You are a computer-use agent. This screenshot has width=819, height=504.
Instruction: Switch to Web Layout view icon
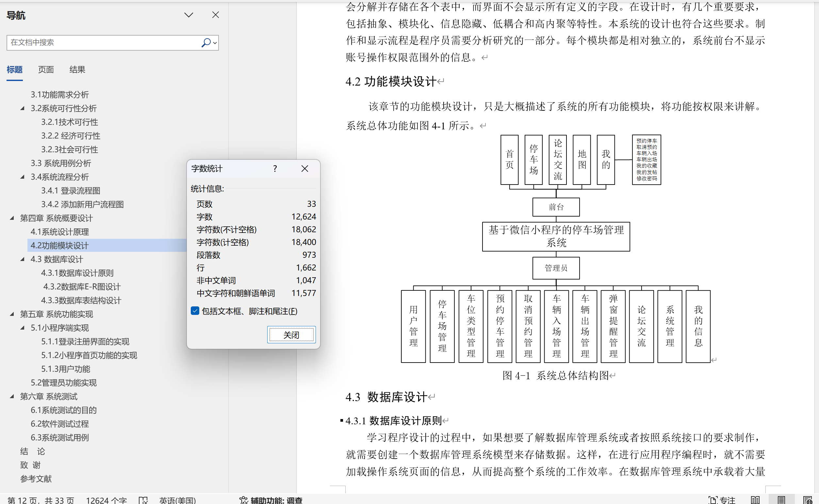pyautogui.click(x=807, y=500)
